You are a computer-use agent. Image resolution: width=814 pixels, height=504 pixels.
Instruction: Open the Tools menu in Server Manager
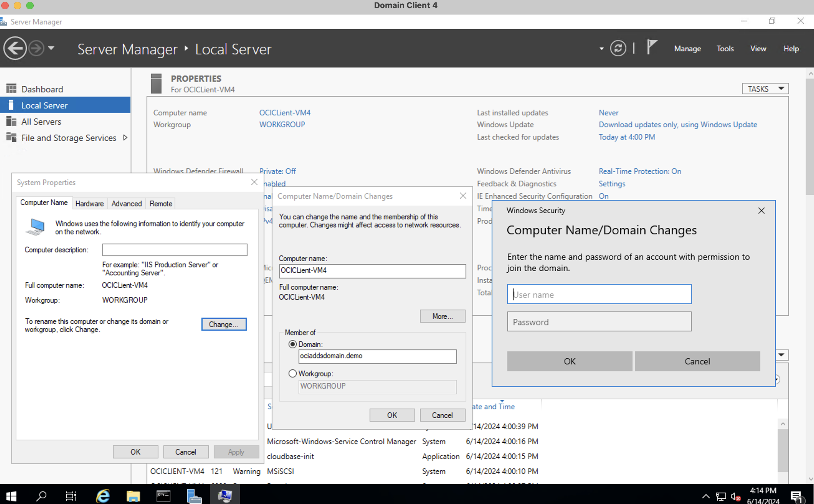point(725,48)
